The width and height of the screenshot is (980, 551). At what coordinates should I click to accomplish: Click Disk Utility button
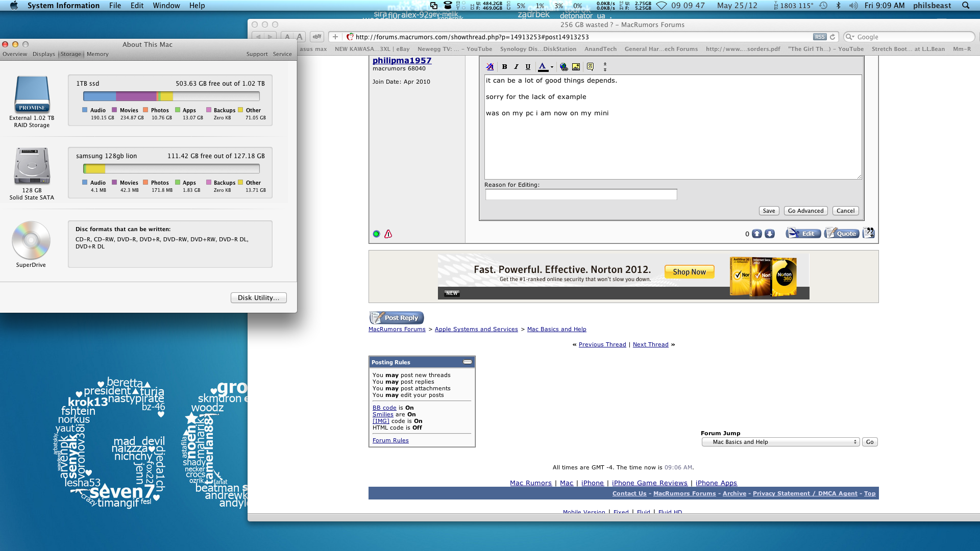tap(258, 298)
